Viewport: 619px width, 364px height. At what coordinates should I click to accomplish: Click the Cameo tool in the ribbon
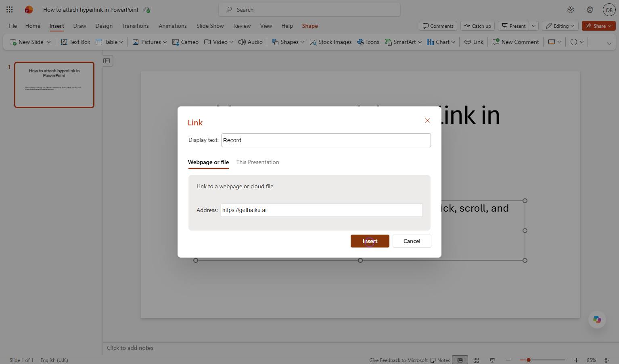pos(185,42)
